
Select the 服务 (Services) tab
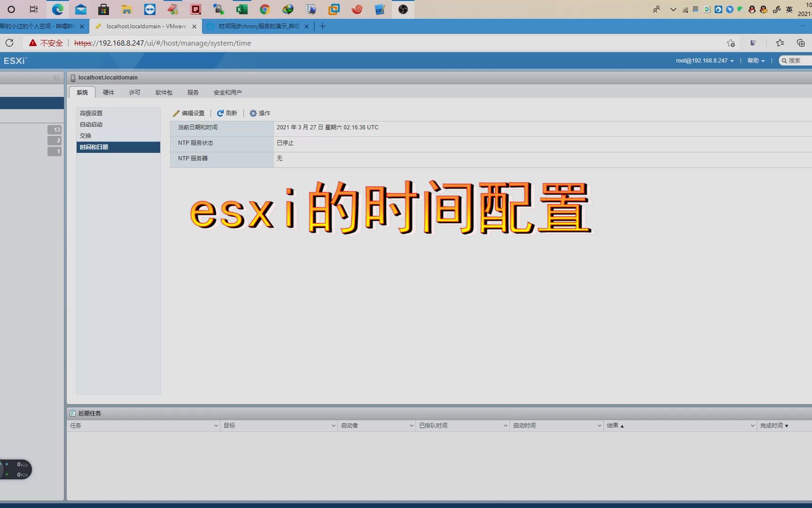[x=193, y=92]
